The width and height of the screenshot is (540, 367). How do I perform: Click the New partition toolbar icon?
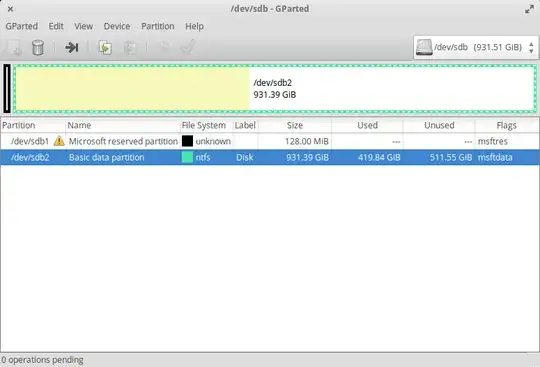(14, 47)
